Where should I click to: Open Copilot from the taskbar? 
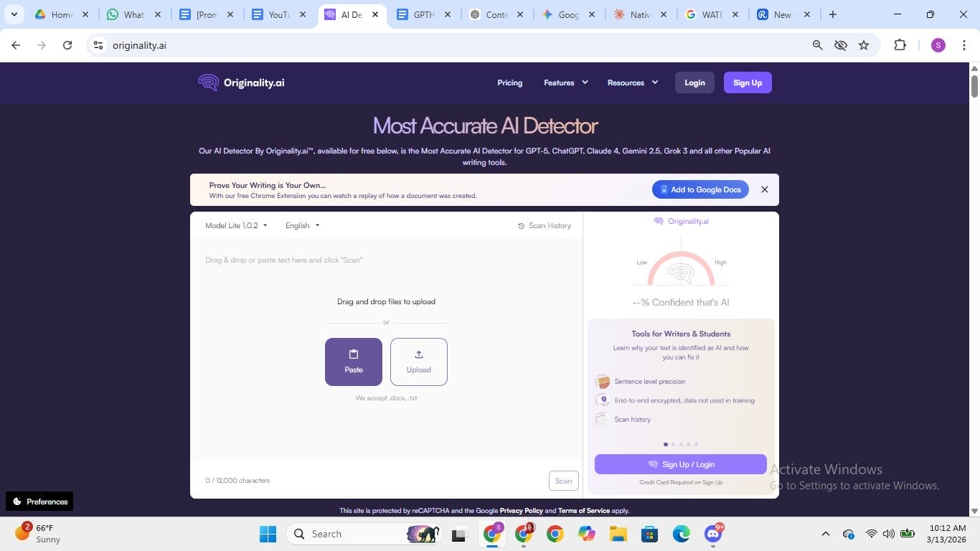(587, 534)
